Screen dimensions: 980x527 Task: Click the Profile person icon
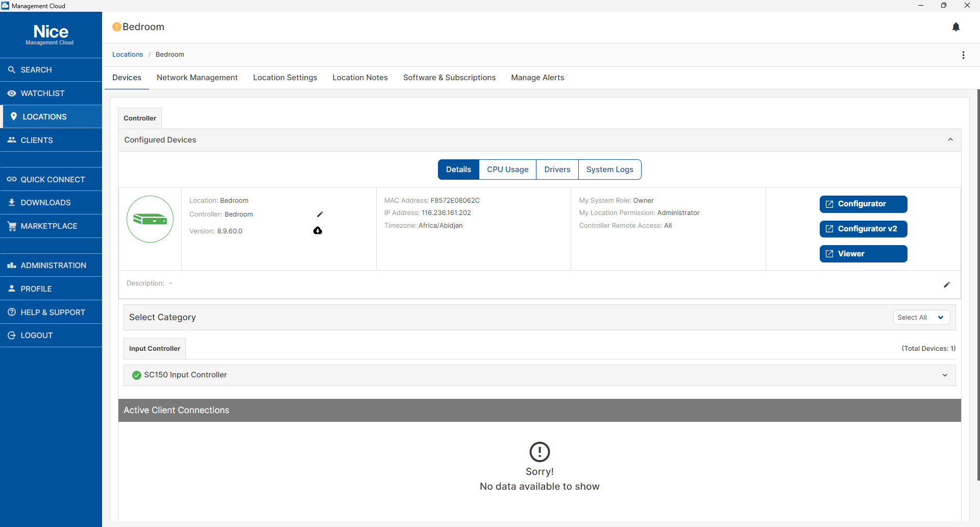pos(12,289)
